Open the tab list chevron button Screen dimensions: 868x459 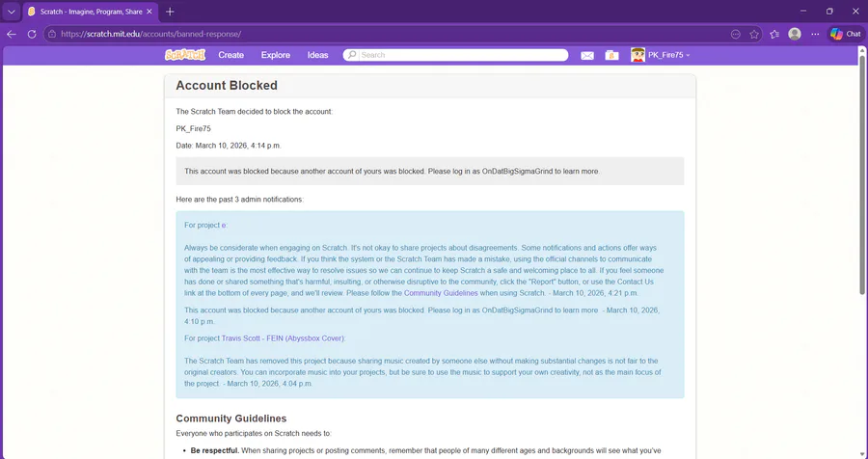(x=11, y=12)
